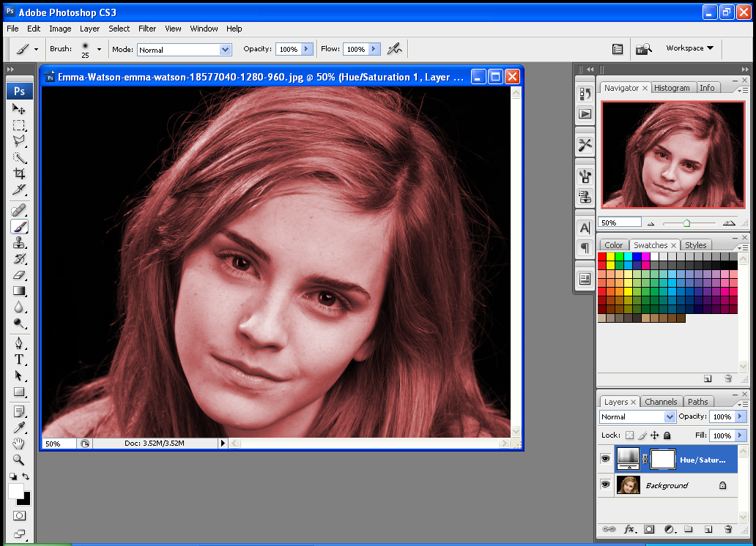Viewport: 756px width, 546px height.
Task: Toggle the Airbrush option
Action: coord(394,49)
